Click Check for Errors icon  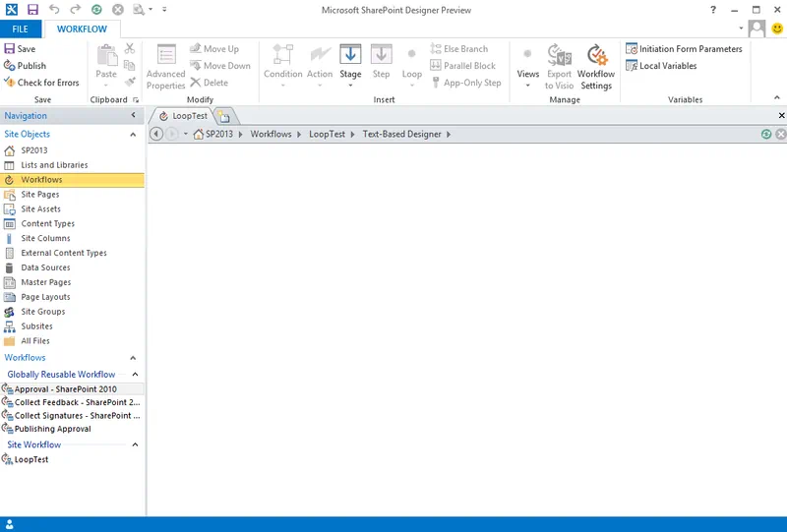pos(10,83)
